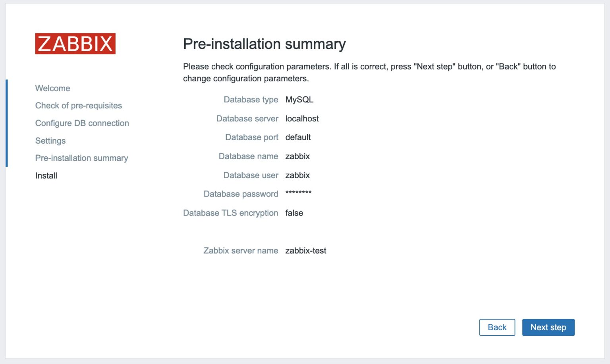The width and height of the screenshot is (610, 364).
Task: Select the Welcome step in sidebar
Action: coord(52,88)
